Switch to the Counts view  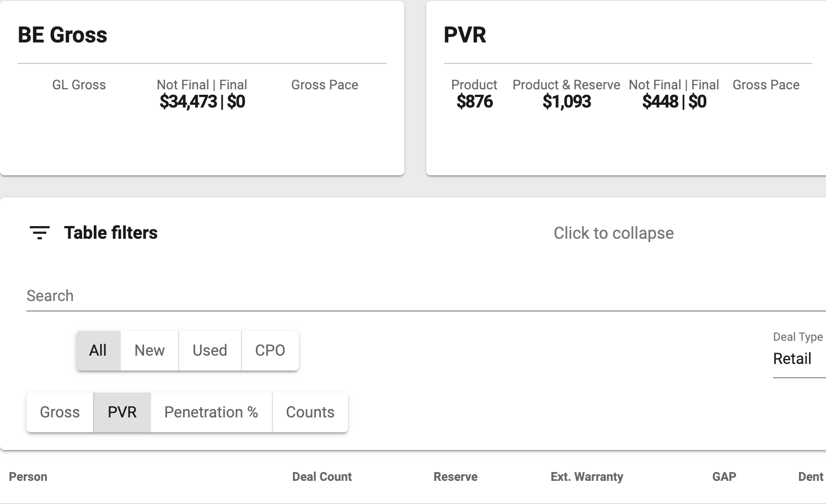310,412
